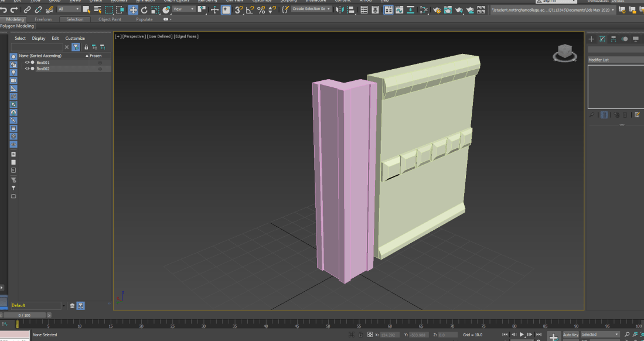
Task: Open the Customize menu in Scene Explorer
Action: pos(75,38)
